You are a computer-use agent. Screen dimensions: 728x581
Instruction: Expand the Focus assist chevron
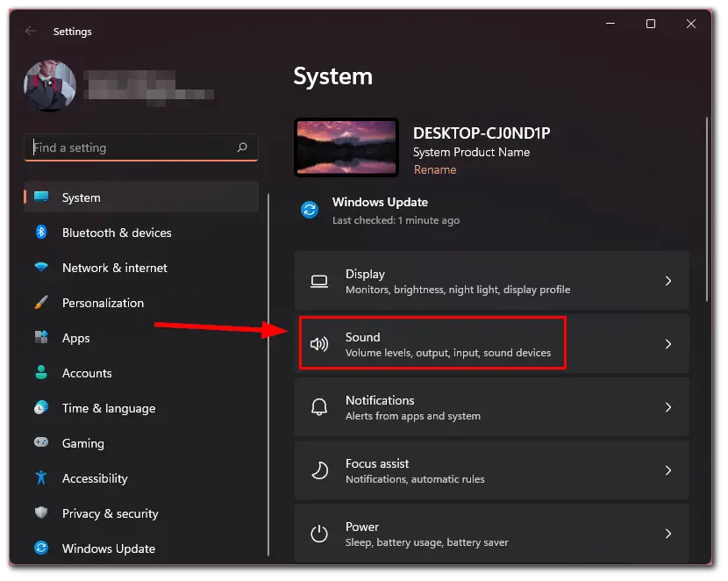click(668, 470)
